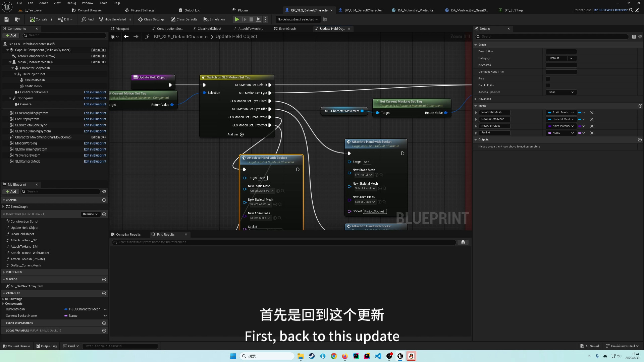This screenshot has height=362, width=644.
Task: Add a new input parameter
Action: click(640, 106)
